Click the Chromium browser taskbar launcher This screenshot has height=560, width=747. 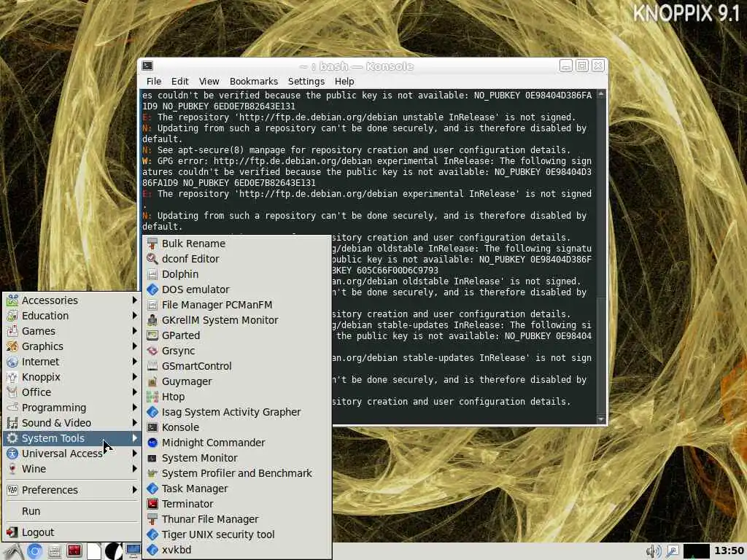point(34,551)
